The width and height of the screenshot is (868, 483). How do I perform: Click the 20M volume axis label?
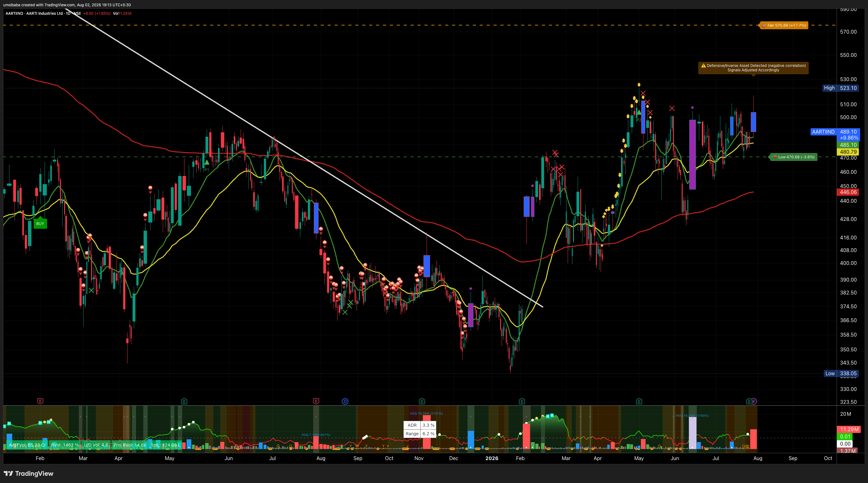click(x=845, y=414)
